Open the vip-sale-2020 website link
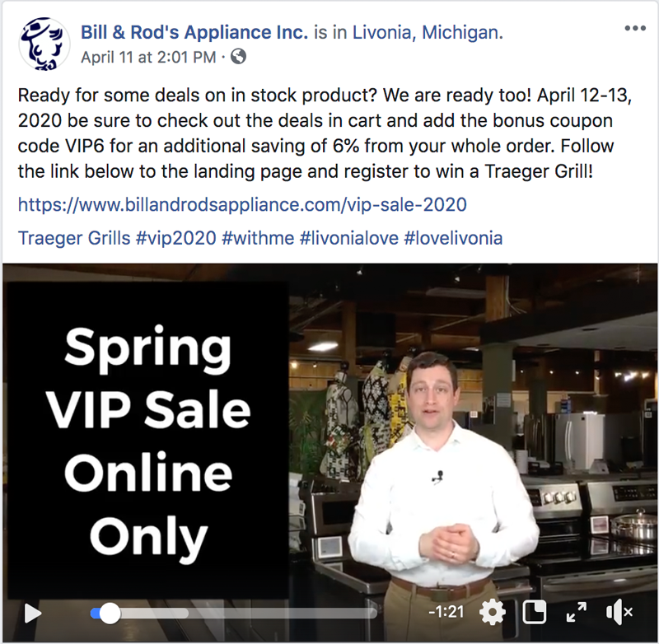 242,205
